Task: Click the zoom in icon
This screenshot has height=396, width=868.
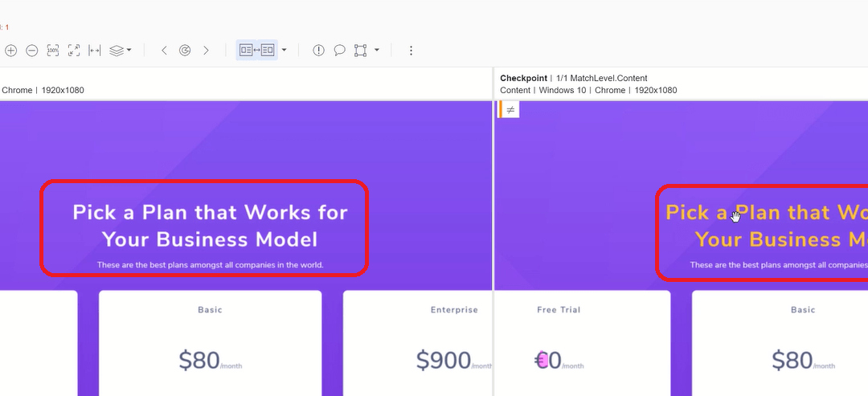Action: pyautogui.click(x=10, y=51)
